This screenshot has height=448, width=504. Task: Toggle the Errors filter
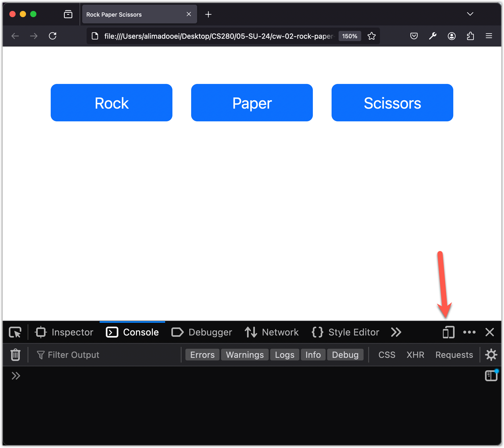click(202, 355)
